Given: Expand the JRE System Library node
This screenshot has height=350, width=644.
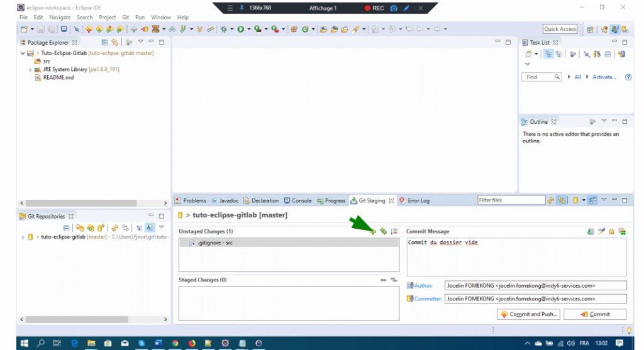Looking at the screenshot, I should [x=30, y=70].
